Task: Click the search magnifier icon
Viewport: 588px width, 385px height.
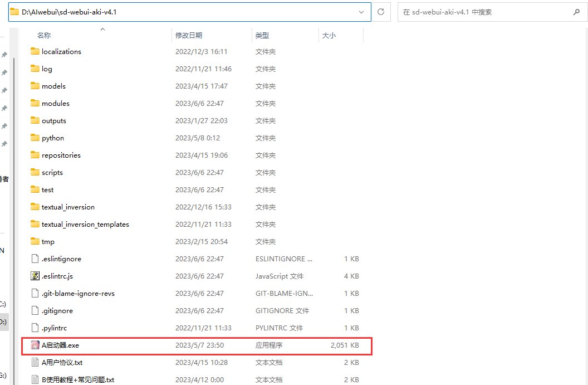Action: 576,12
